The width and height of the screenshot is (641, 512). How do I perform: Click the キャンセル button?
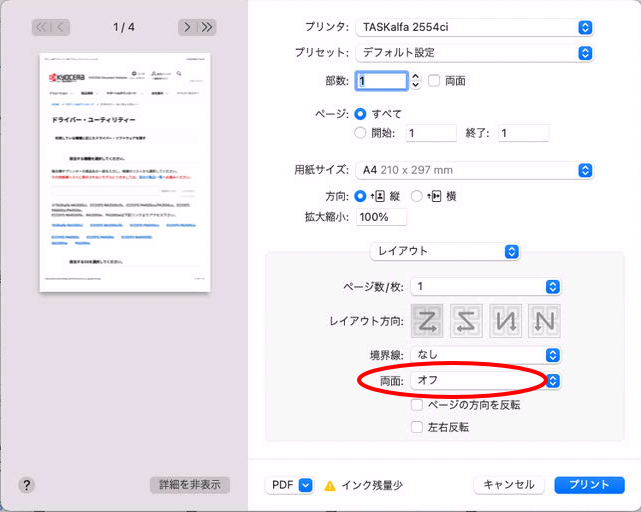point(509,485)
